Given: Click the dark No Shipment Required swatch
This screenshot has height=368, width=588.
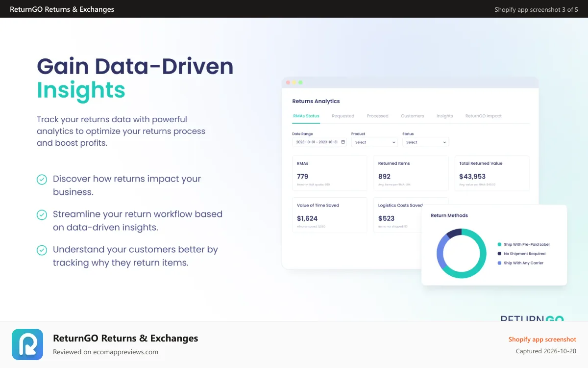Looking at the screenshot, I should tap(499, 254).
